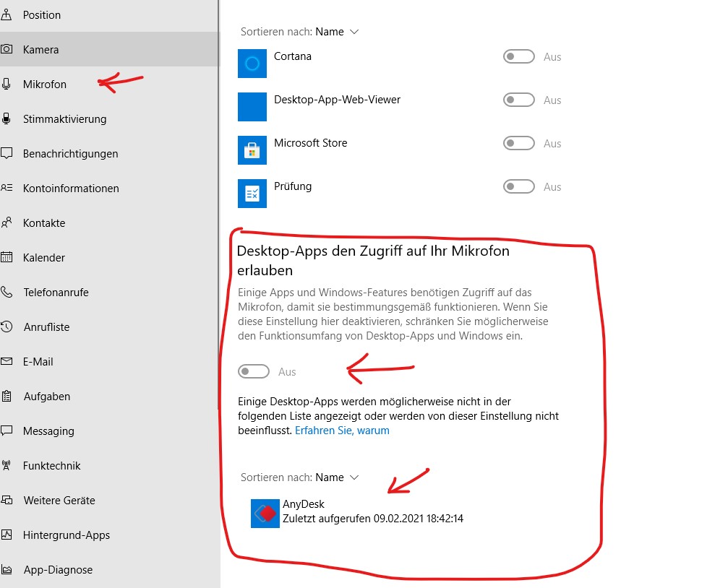Open Kontakte privacy settings
This screenshot has width=715, height=588.
109,222
